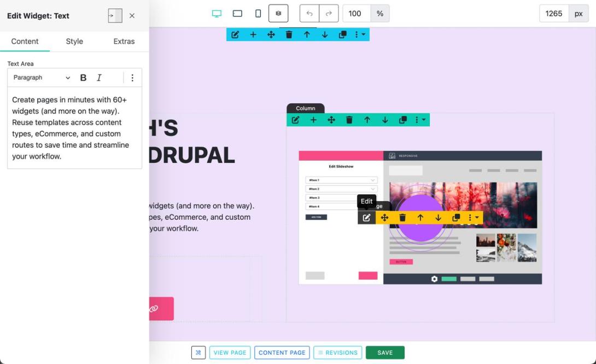Click the green SAVE button
596x364 pixels.
click(385, 353)
